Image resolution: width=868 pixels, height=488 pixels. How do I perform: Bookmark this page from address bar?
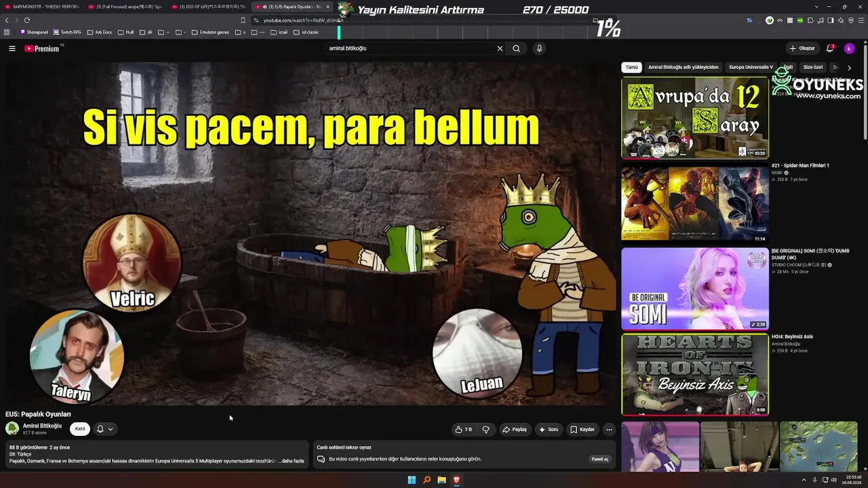coord(243,20)
